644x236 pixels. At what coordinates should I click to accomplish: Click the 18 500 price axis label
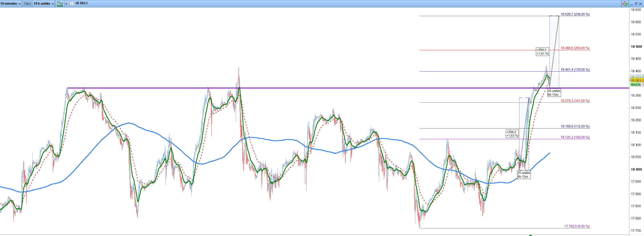tap(636, 47)
